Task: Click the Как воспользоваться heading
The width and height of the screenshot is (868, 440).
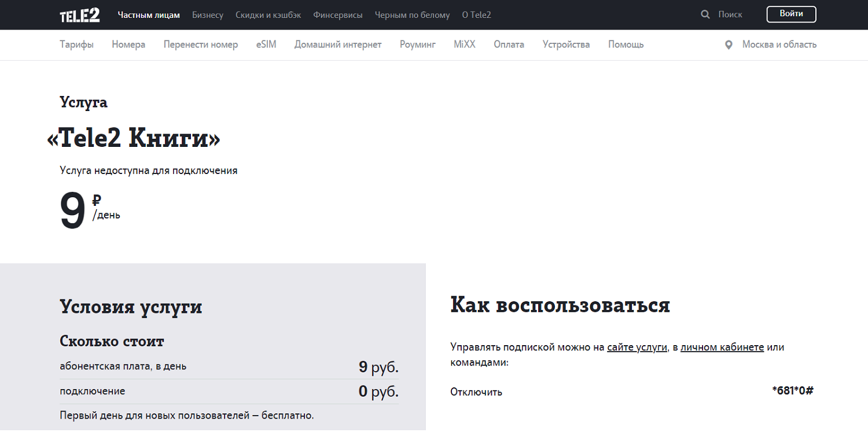Action: [x=560, y=305]
